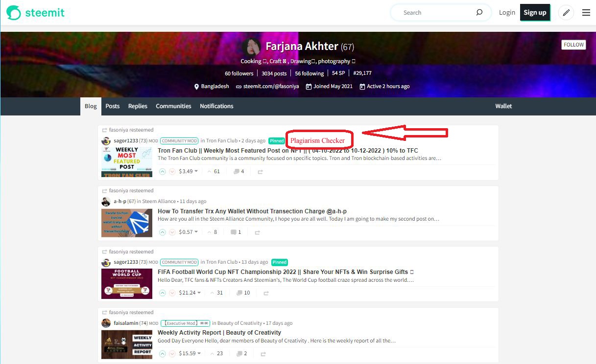Open the pencil compose post icon

click(567, 13)
